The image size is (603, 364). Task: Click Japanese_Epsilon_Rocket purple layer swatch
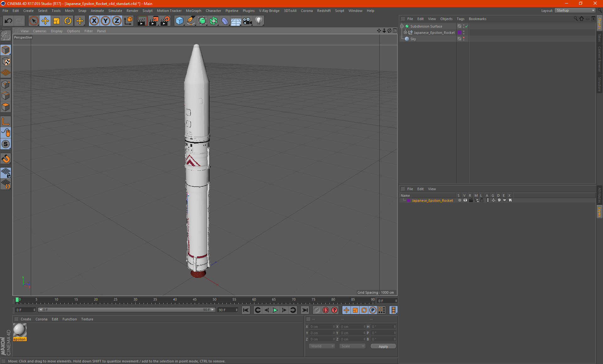(459, 33)
